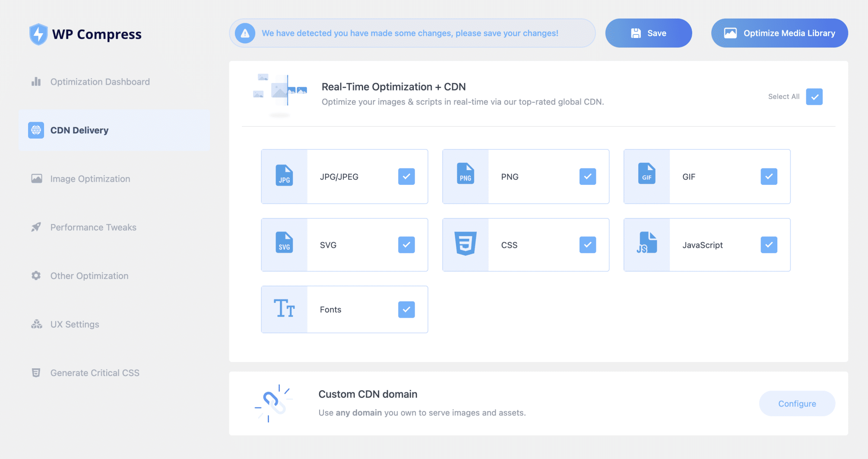Screen dimensions: 868x459
Task: Click the GIF file type icon
Action: (647, 174)
